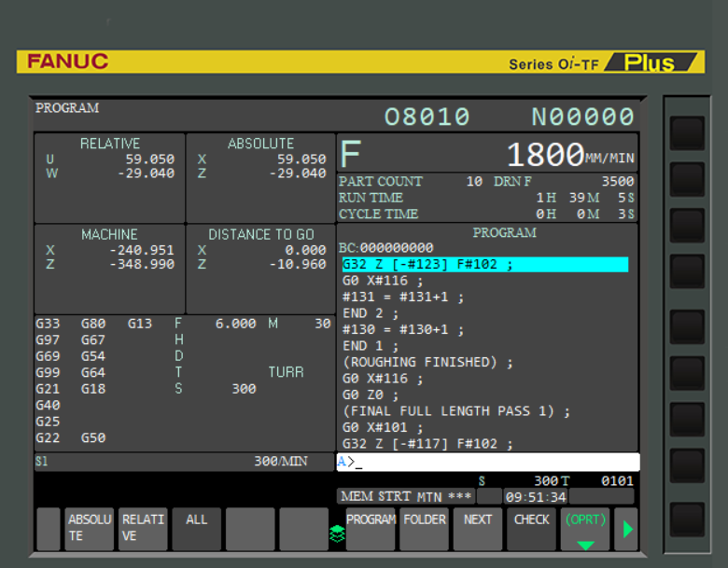Click green right-arrow continue menu key

click(626, 529)
